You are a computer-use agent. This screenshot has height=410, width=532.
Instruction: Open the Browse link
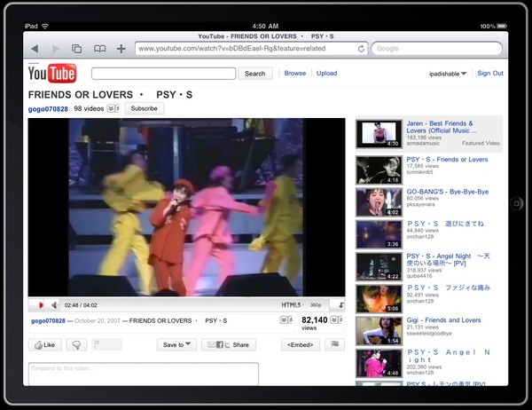(295, 74)
